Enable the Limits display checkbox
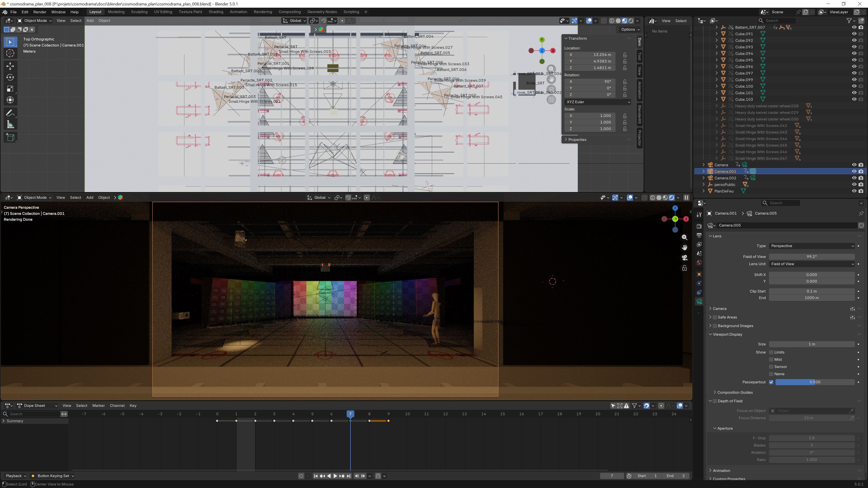868x488 pixels. 771,352
